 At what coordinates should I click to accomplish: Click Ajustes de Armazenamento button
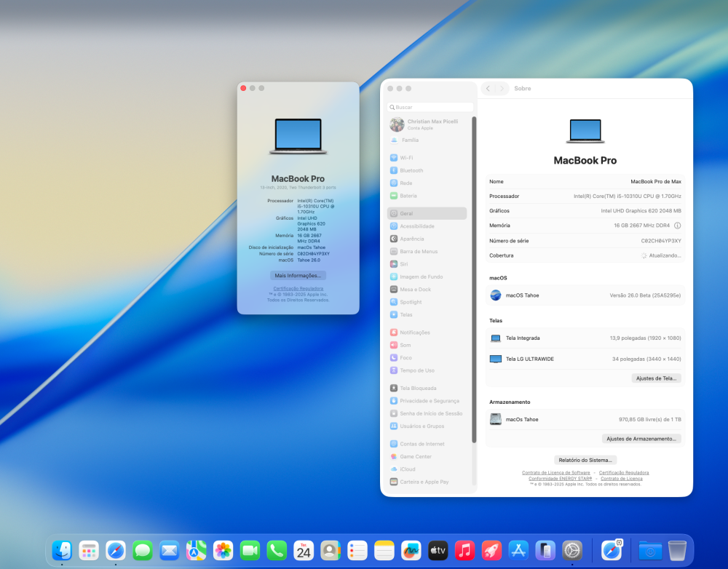[641, 439]
